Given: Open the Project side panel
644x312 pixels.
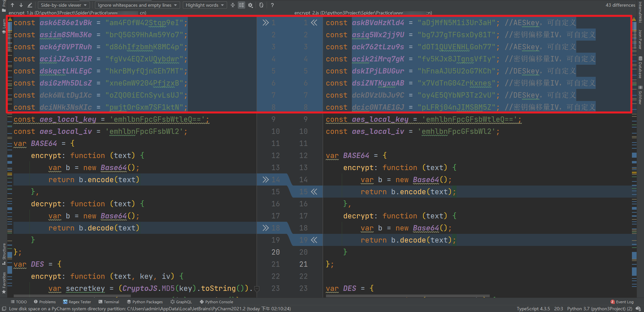Looking at the screenshot, I should [4, 6].
